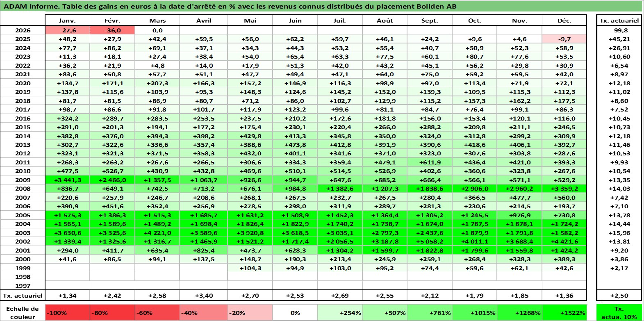
Task: Click the +1015% green legend swatch
Action: click(x=475, y=312)
